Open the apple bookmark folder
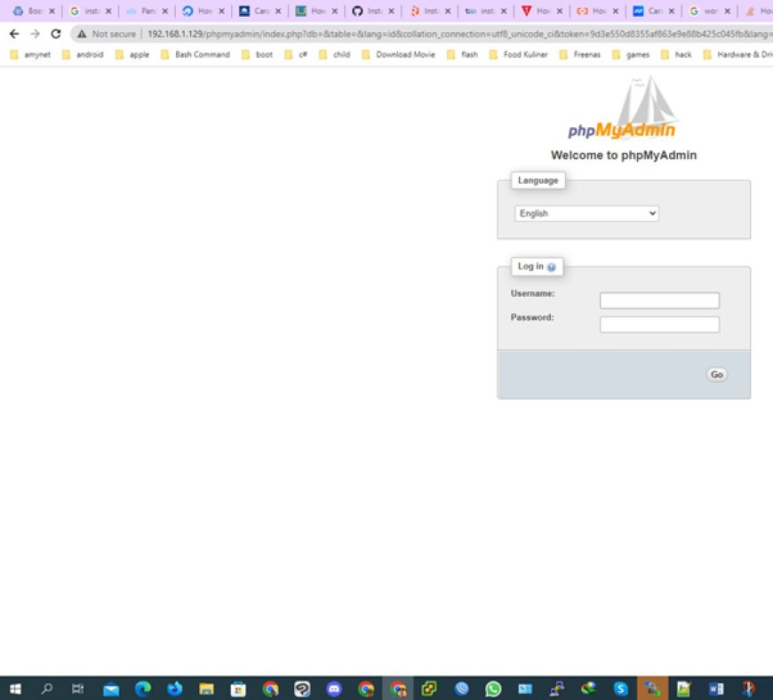The width and height of the screenshot is (773, 700). point(132,54)
